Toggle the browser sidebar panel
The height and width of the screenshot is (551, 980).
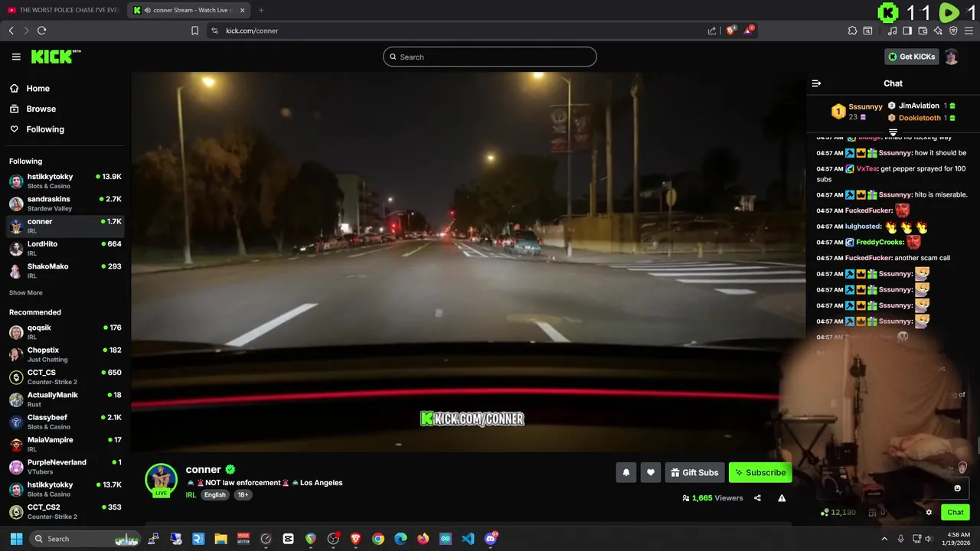tap(907, 31)
